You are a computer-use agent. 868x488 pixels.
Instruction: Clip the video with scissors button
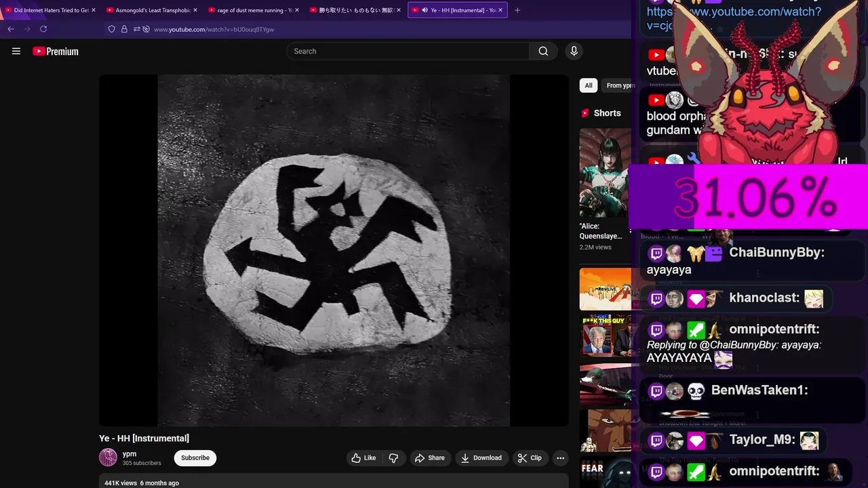(530, 458)
